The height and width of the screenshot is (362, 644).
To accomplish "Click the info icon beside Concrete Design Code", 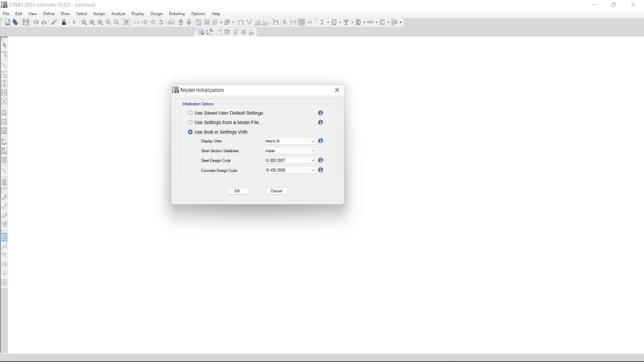I will point(320,170).
